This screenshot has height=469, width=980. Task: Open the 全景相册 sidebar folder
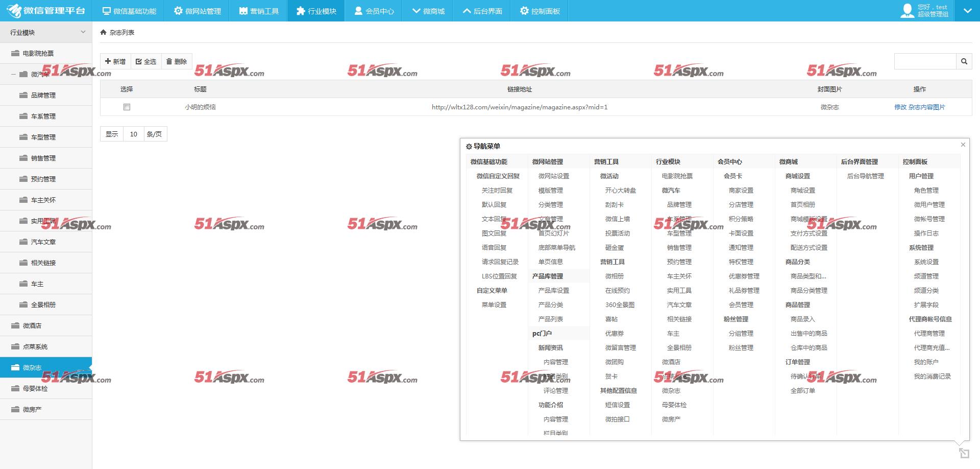pyautogui.click(x=46, y=304)
